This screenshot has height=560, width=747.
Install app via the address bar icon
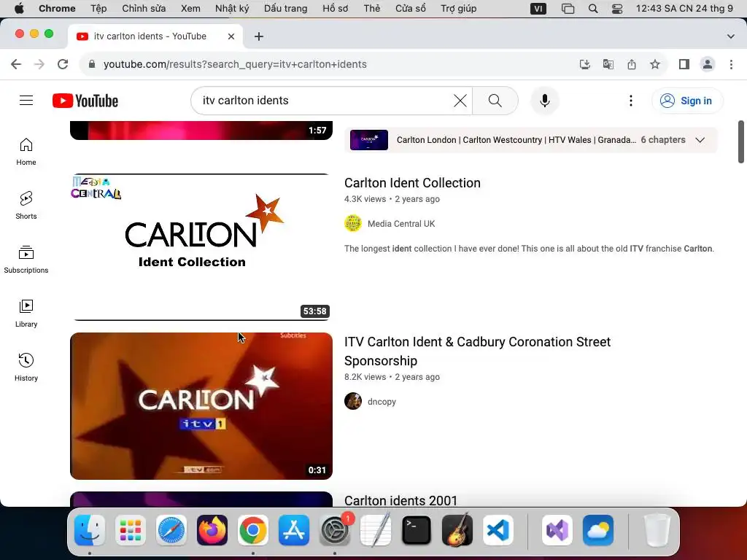tap(585, 64)
